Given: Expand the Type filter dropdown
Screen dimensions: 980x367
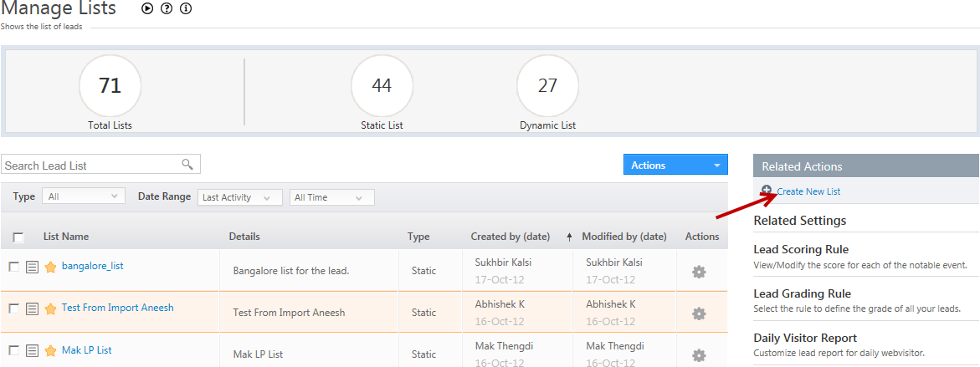Looking at the screenshot, I should pos(84,196).
